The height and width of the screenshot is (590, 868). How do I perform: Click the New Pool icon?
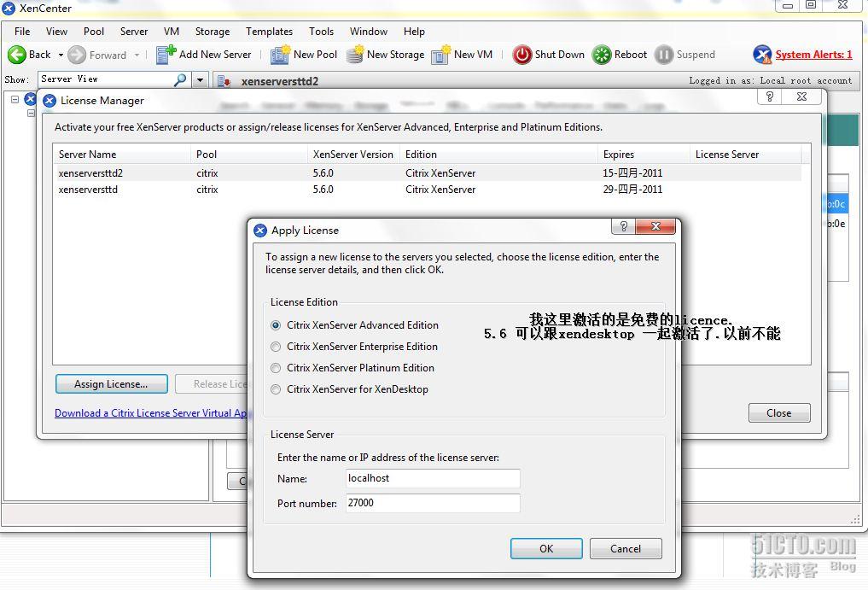click(x=280, y=55)
